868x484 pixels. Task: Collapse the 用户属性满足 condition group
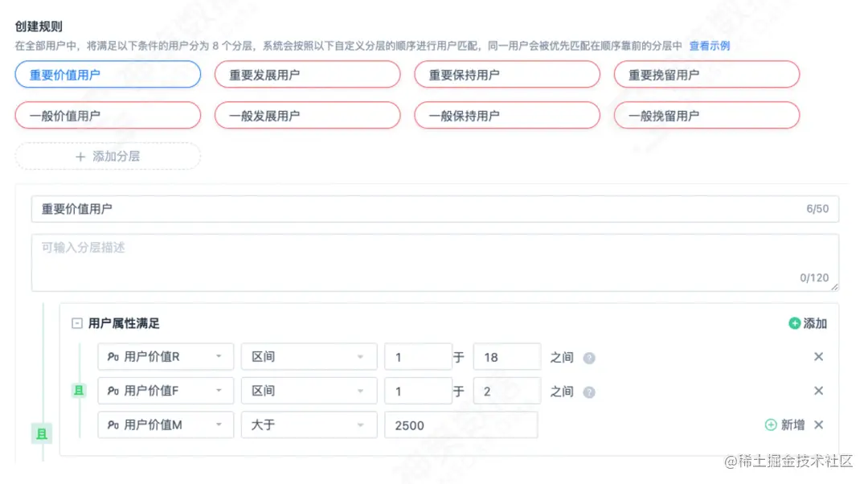76,322
